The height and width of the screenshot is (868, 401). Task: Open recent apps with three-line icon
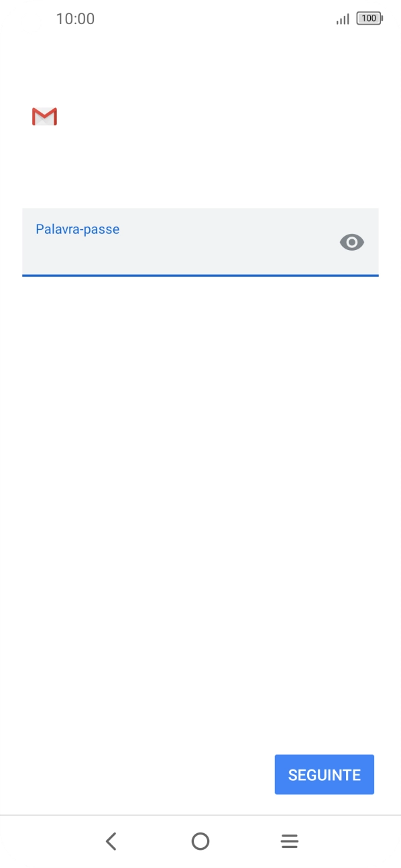289,841
